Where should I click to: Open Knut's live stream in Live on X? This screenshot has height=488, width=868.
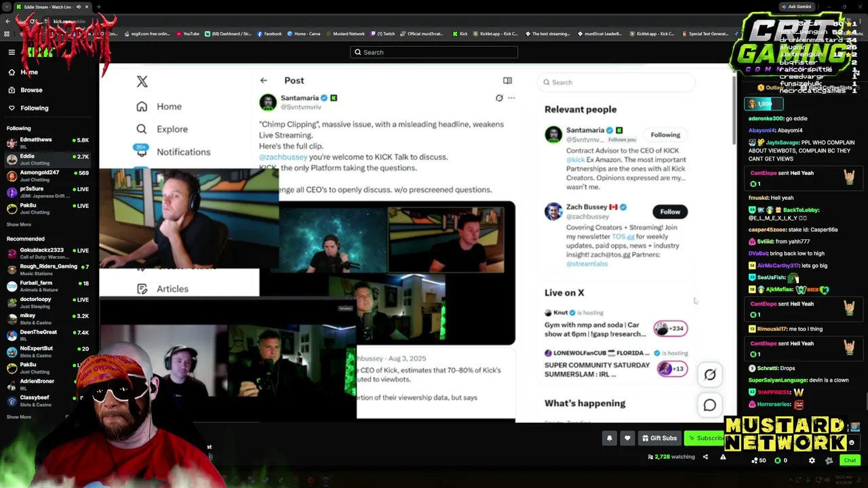pos(616,323)
